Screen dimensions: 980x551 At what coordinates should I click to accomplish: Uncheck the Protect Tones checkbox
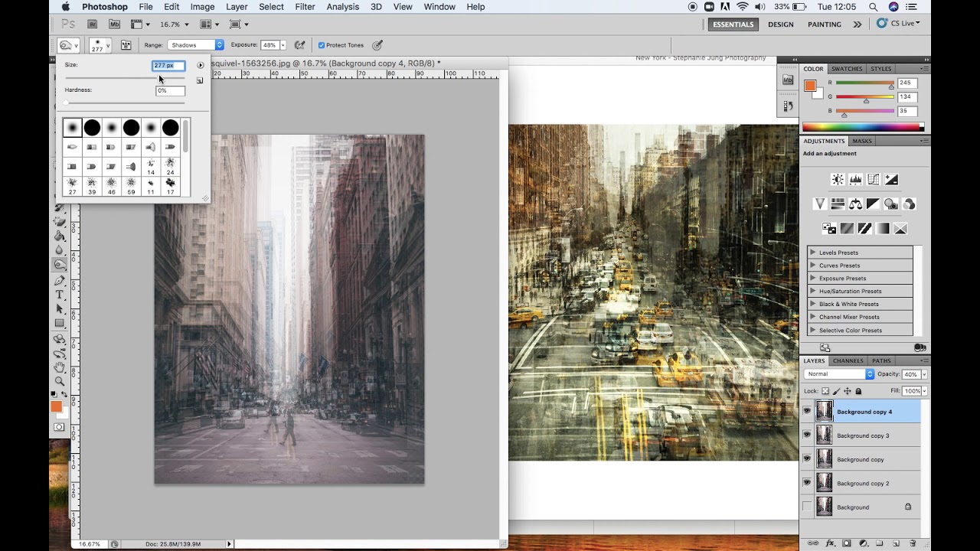coord(322,45)
